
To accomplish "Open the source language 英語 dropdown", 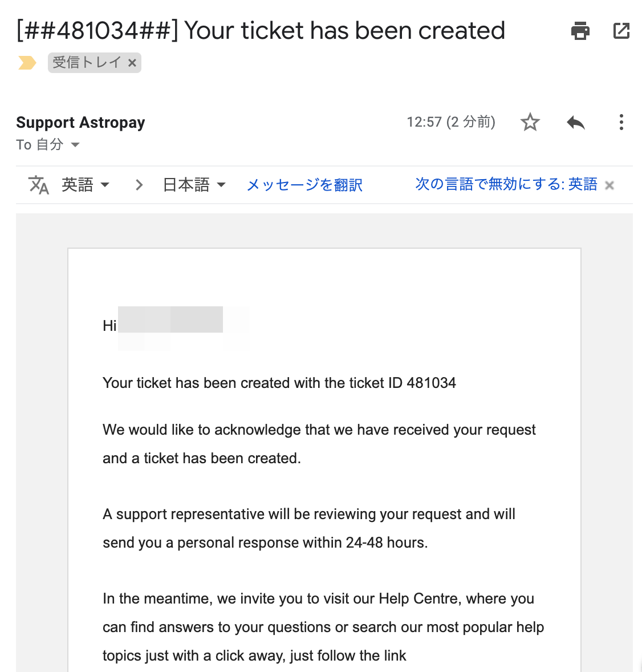I will pyautogui.click(x=85, y=185).
